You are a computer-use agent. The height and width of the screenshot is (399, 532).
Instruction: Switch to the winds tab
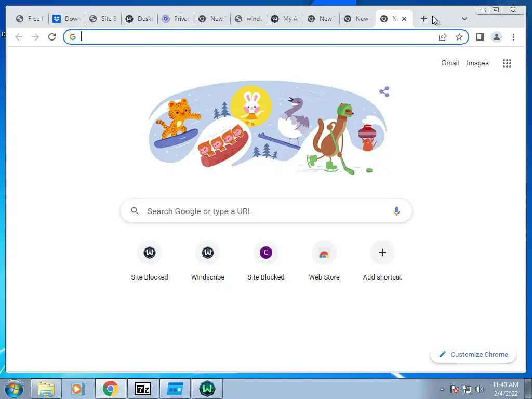[x=249, y=19]
